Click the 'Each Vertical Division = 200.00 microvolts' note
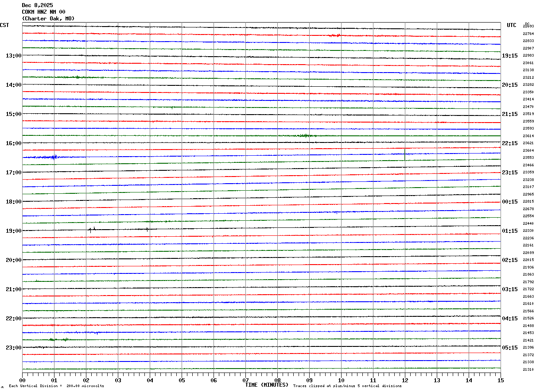536x392 pixels. point(56,386)
